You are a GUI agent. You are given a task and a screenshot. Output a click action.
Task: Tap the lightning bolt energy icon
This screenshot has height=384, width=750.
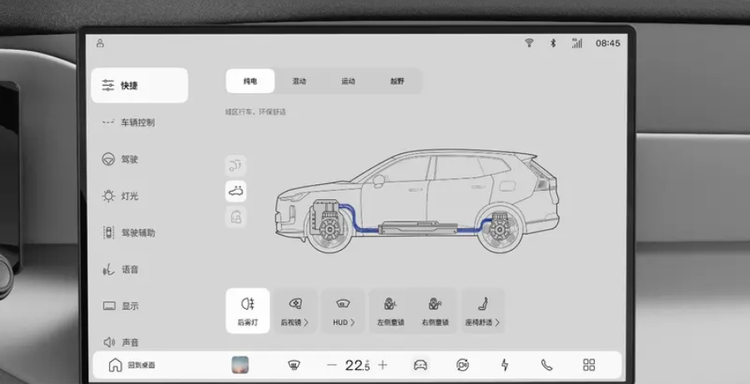pos(505,365)
